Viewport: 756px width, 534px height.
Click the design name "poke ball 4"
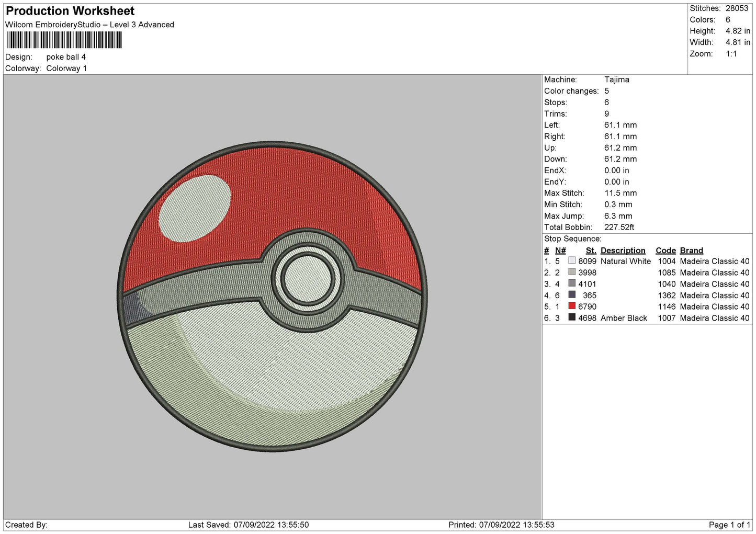point(66,57)
